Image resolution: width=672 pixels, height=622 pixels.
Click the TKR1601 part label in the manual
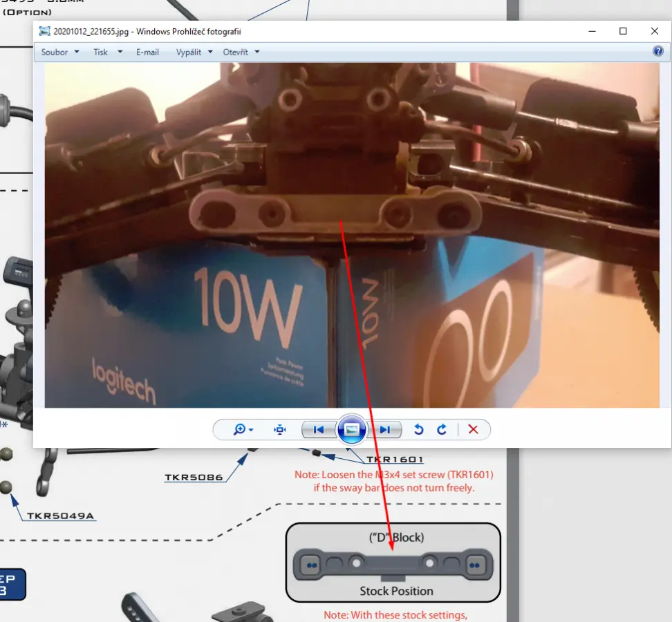(395, 459)
